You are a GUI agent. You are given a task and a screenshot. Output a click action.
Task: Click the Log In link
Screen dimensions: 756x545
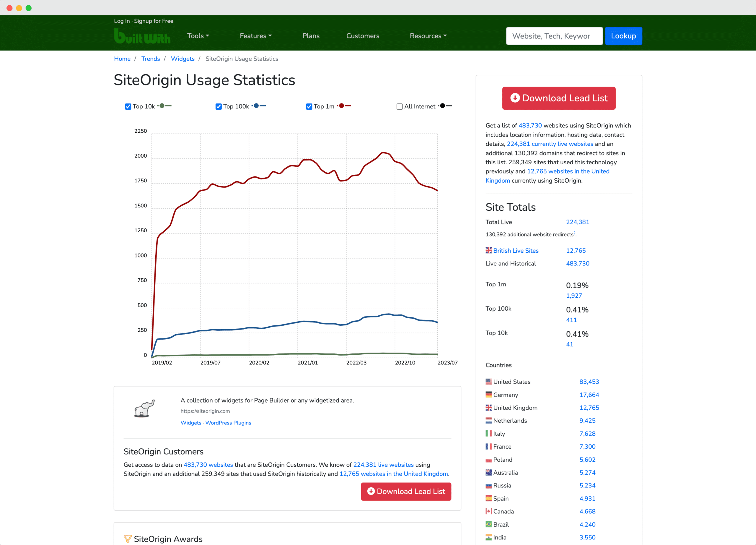click(x=122, y=21)
